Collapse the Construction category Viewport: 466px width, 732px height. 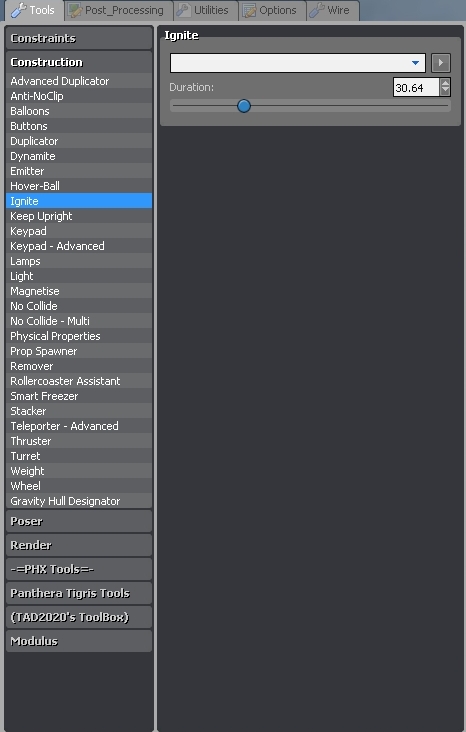(79, 62)
